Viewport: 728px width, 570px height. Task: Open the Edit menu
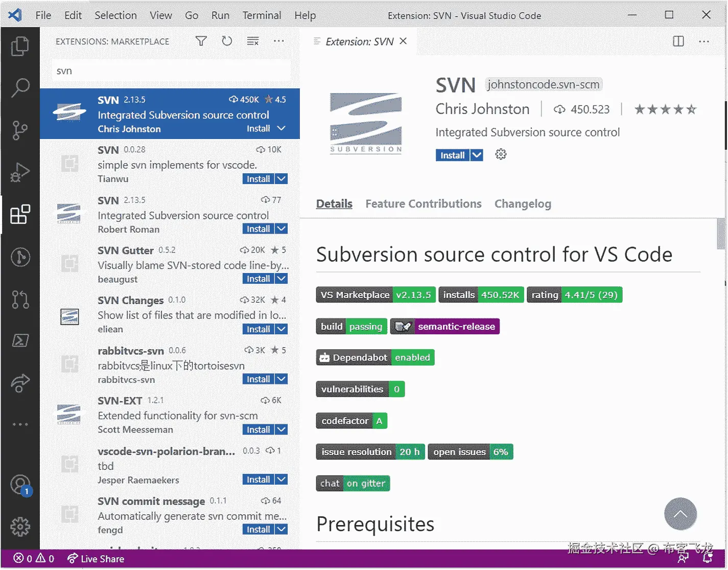[x=73, y=15]
